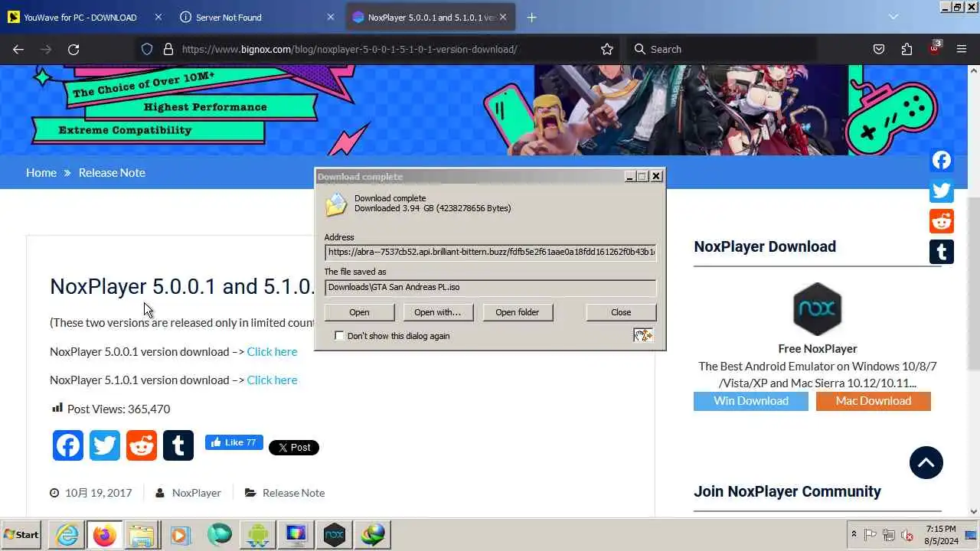Screen dimensions: 980x551
Task: Open the Pocket save icon in toolbar
Action: [879, 49]
